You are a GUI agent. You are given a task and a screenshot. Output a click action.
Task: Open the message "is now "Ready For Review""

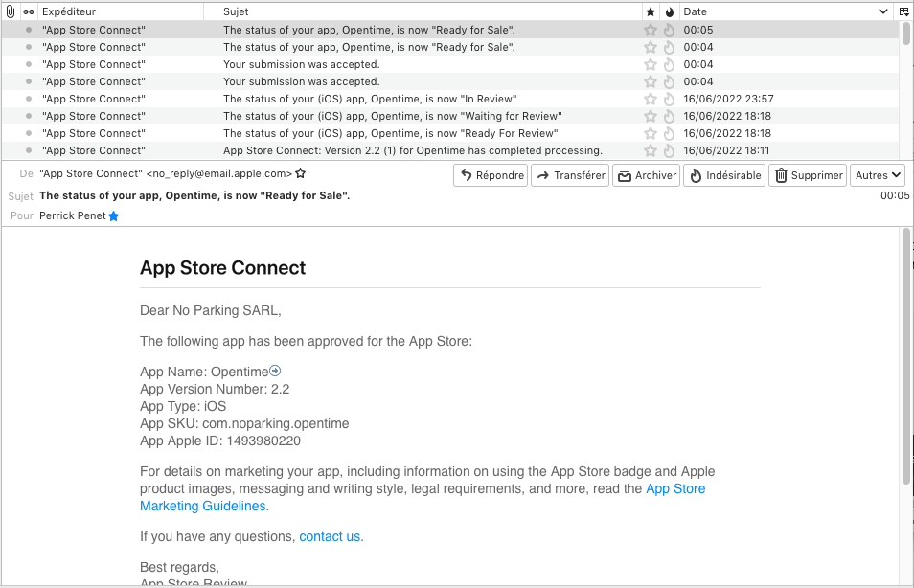391,133
